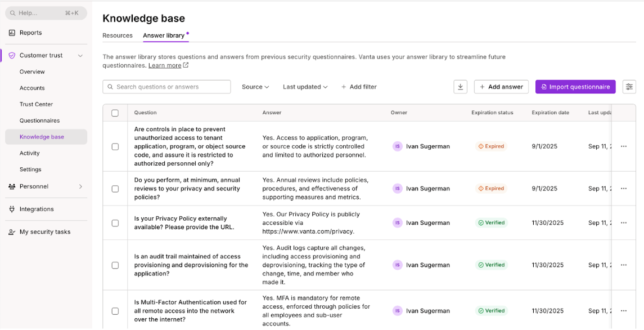The width and height of the screenshot is (644, 330).
Task: Click the Reports chart icon in sidebar
Action: (x=12, y=33)
